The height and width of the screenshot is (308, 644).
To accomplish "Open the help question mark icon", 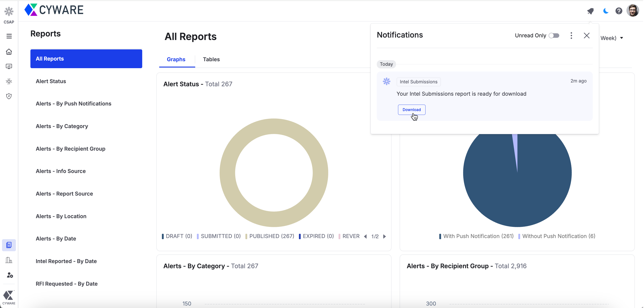I will (619, 11).
